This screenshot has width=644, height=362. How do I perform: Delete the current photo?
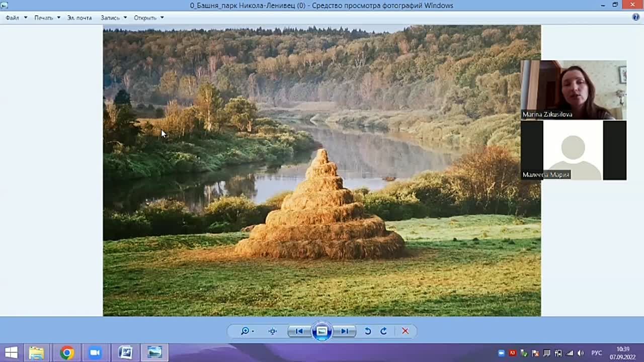point(405,331)
